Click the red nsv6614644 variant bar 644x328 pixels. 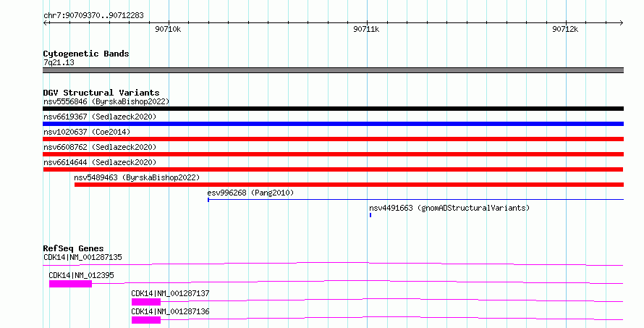click(333, 169)
